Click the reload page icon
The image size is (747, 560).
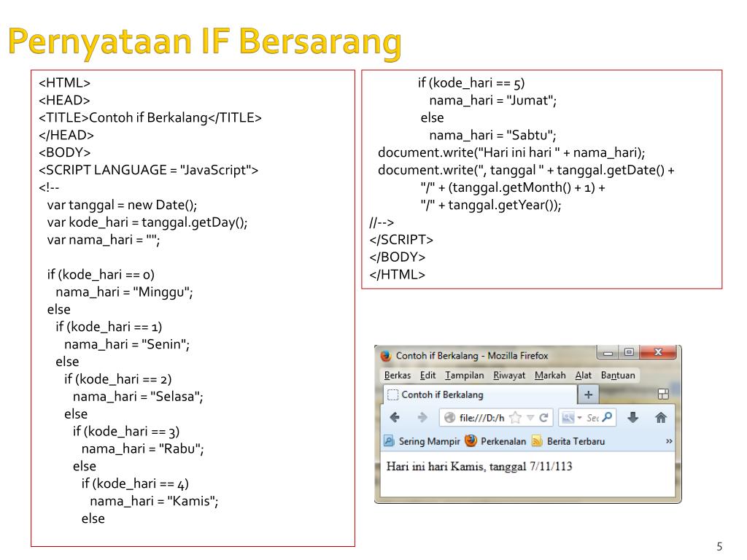pos(543,418)
